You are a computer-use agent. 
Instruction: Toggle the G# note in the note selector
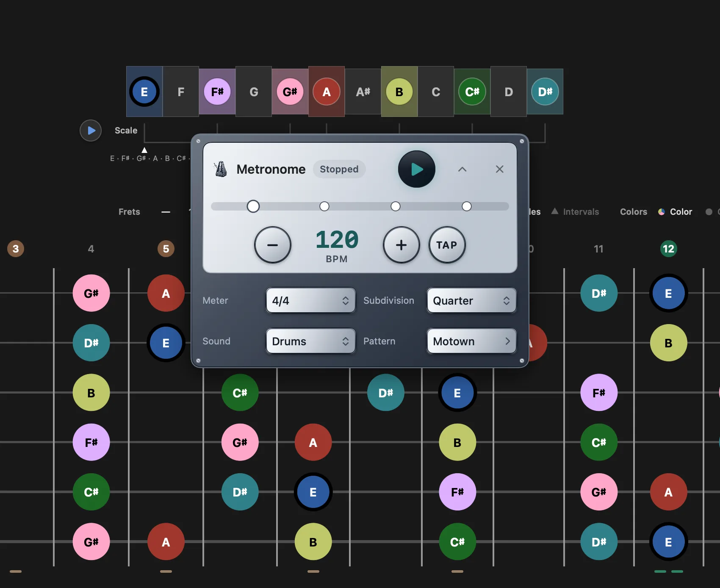pyautogui.click(x=290, y=92)
